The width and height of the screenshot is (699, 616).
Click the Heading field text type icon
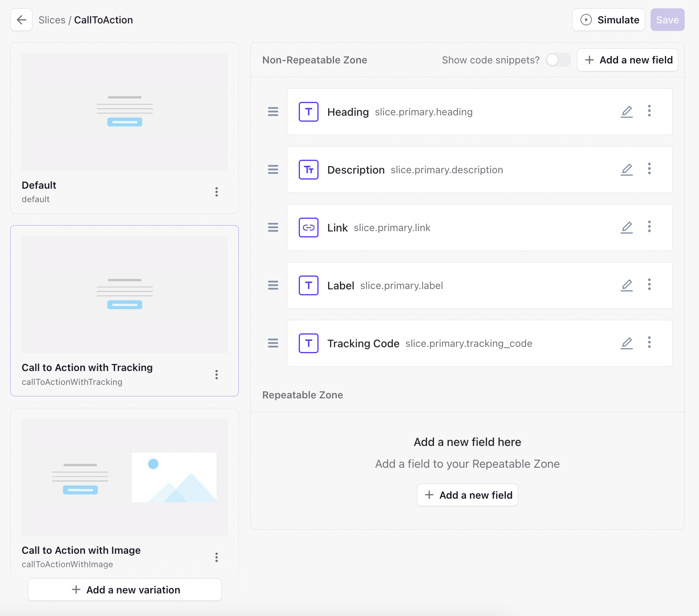coord(308,112)
